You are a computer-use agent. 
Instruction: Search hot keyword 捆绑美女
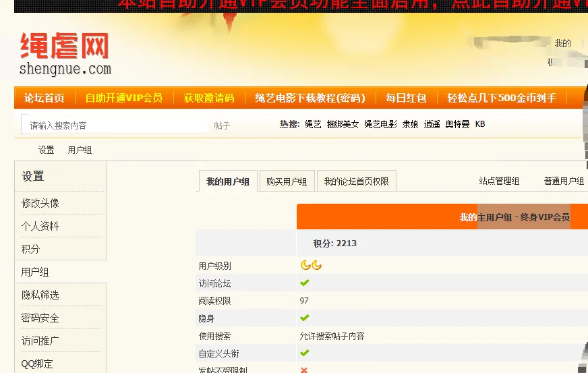tap(343, 124)
